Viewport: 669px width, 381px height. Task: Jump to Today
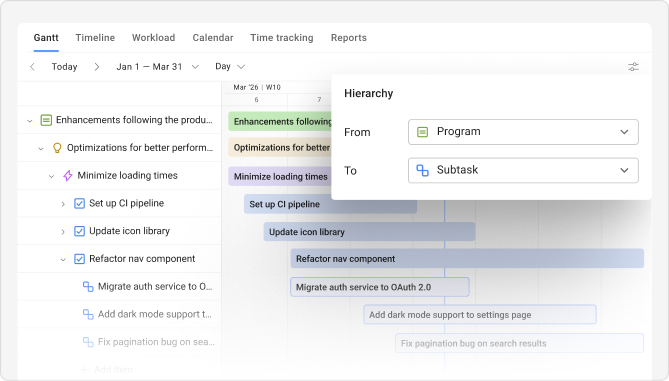pyautogui.click(x=64, y=67)
